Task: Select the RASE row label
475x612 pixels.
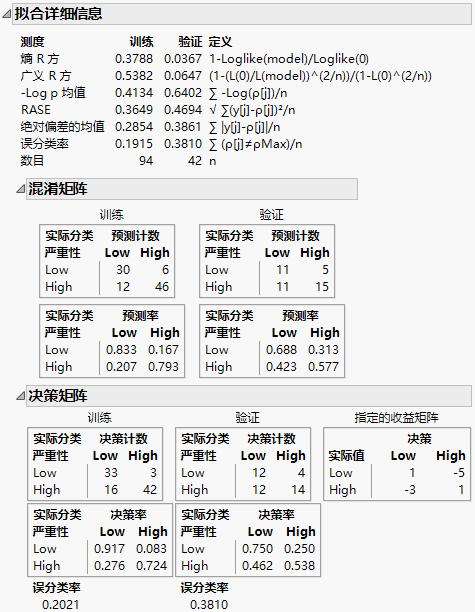Action: pos(36,110)
